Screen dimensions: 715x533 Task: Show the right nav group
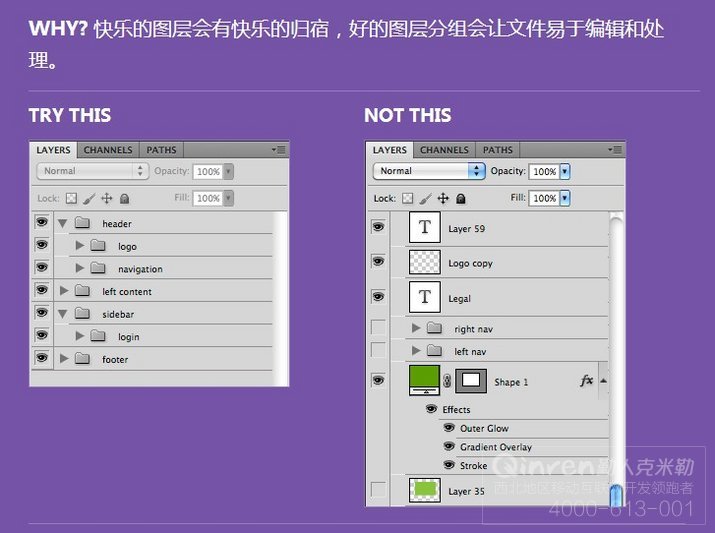pyautogui.click(x=378, y=327)
